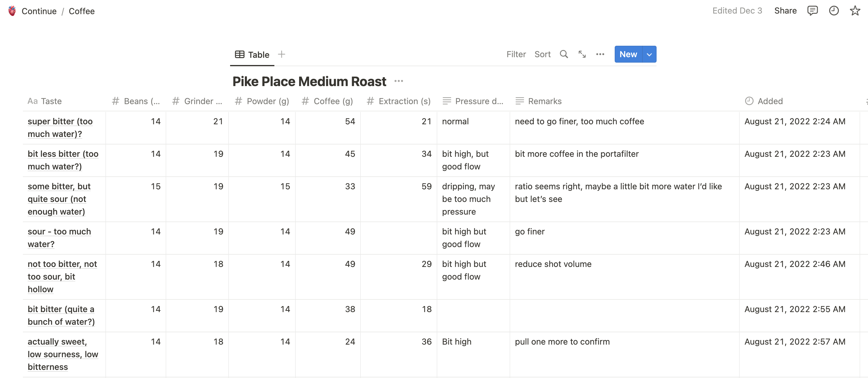Viewport: 868px width, 378px height.
Task: Open the database view options ellipsis
Action: click(600, 54)
